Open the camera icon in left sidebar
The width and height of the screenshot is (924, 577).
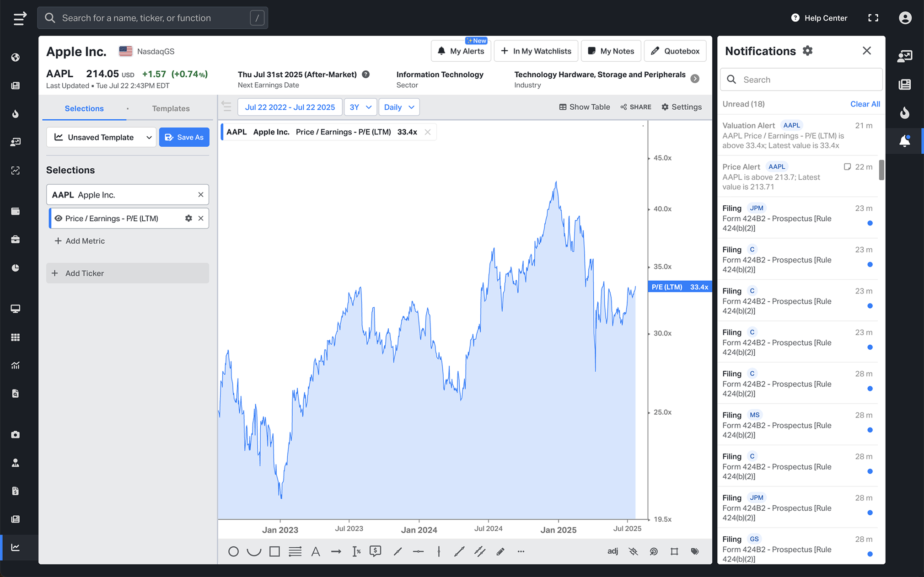16,434
